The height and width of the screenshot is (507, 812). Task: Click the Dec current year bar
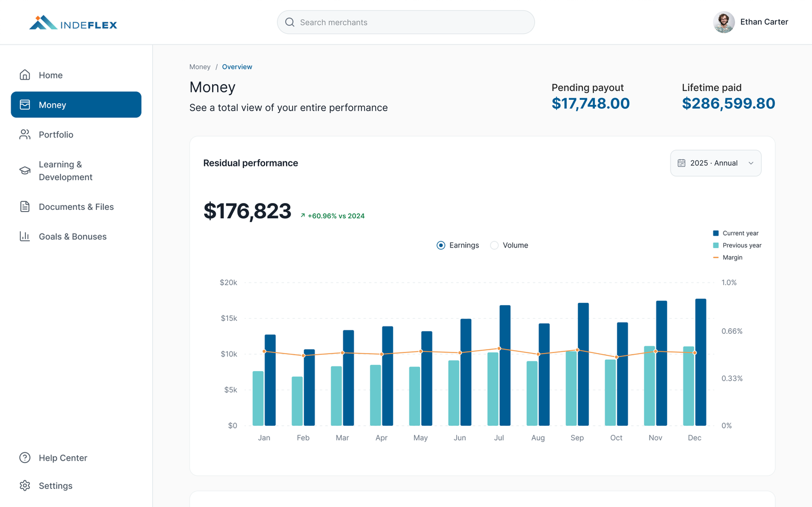pyautogui.click(x=701, y=362)
